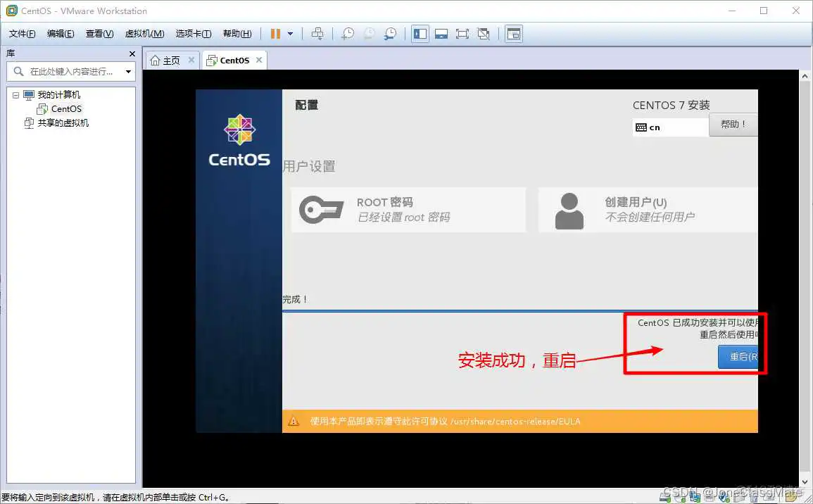813x504 pixels.
Task: Send Ctrl+Alt+Del to the guest
Action: pyautogui.click(x=319, y=33)
